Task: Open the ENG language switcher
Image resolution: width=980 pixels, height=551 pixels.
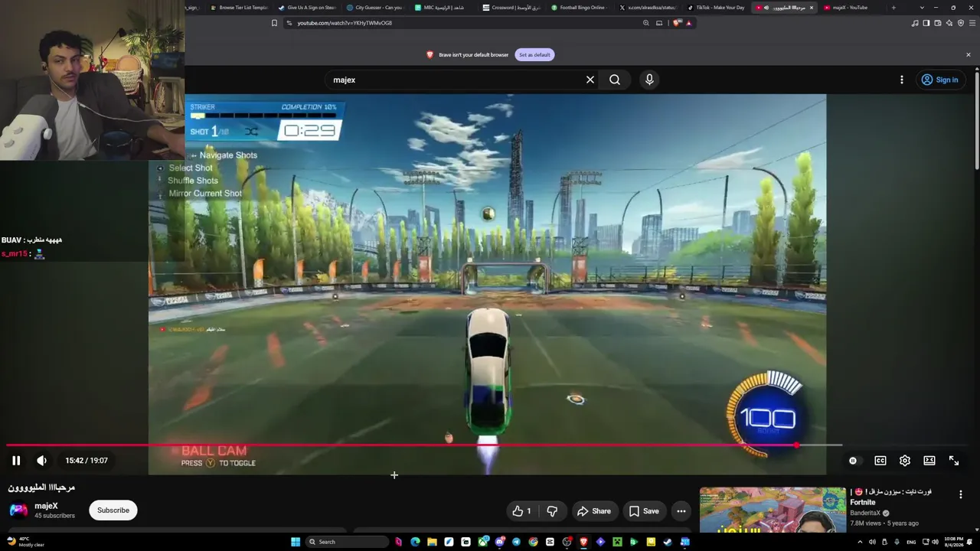Action: coord(911,542)
